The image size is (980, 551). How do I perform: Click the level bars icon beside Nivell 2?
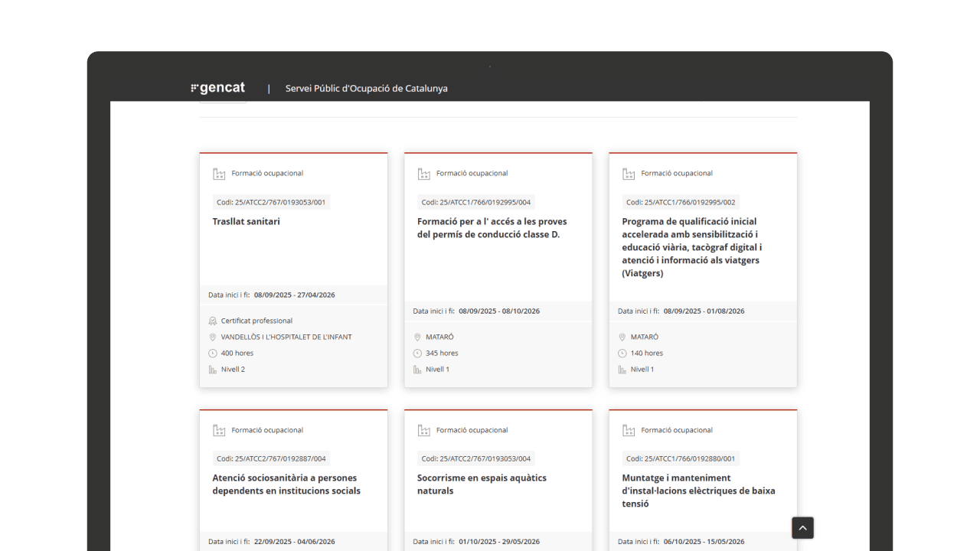tap(213, 370)
